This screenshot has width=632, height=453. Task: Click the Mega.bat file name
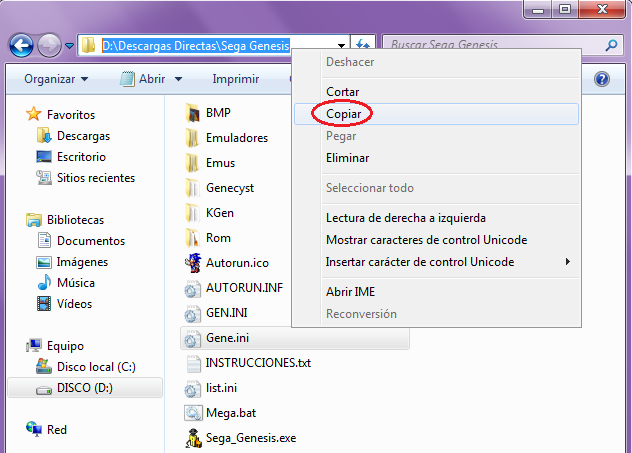click(x=231, y=413)
